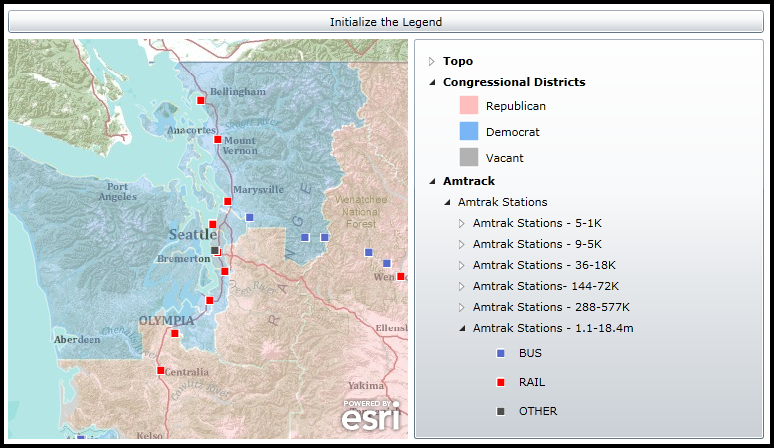This screenshot has width=774, height=448.
Task: Collapse Amtrak Stations - 1.1-18.4m
Action: pyautogui.click(x=462, y=328)
